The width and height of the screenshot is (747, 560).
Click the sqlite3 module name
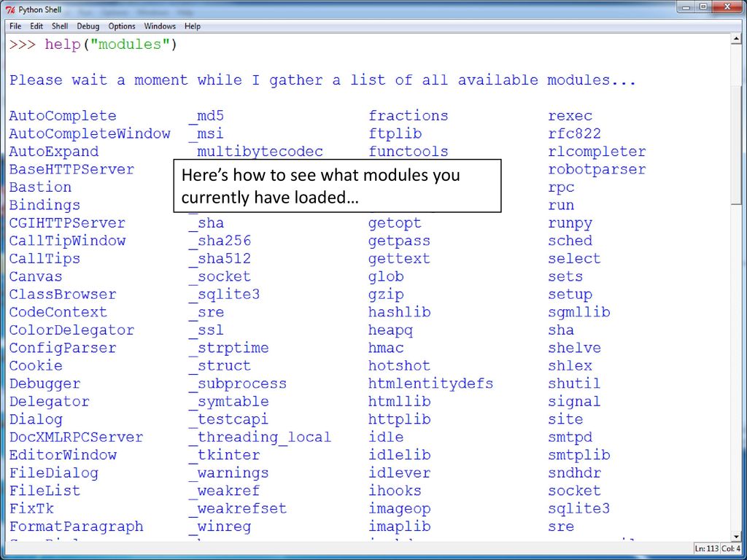point(578,508)
